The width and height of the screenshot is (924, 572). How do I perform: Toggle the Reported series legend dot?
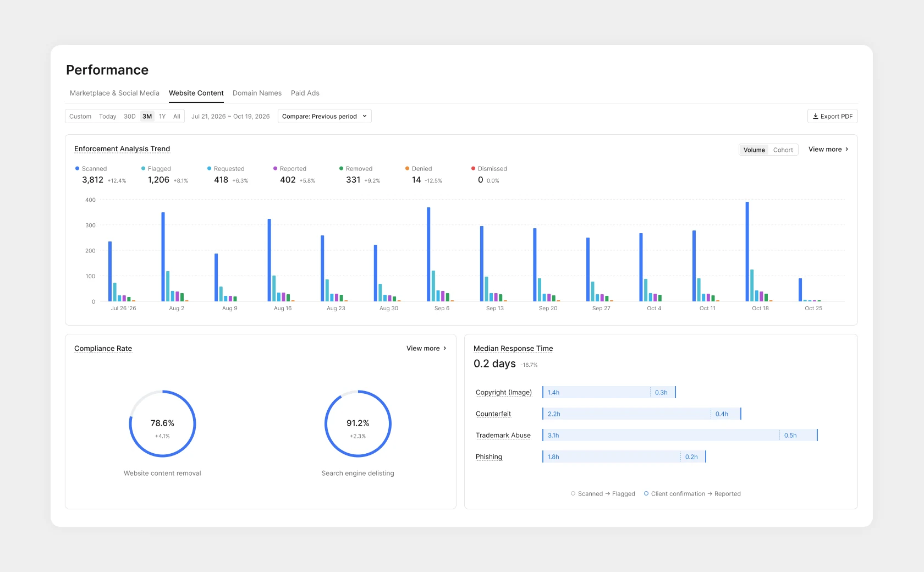pos(276,168)
